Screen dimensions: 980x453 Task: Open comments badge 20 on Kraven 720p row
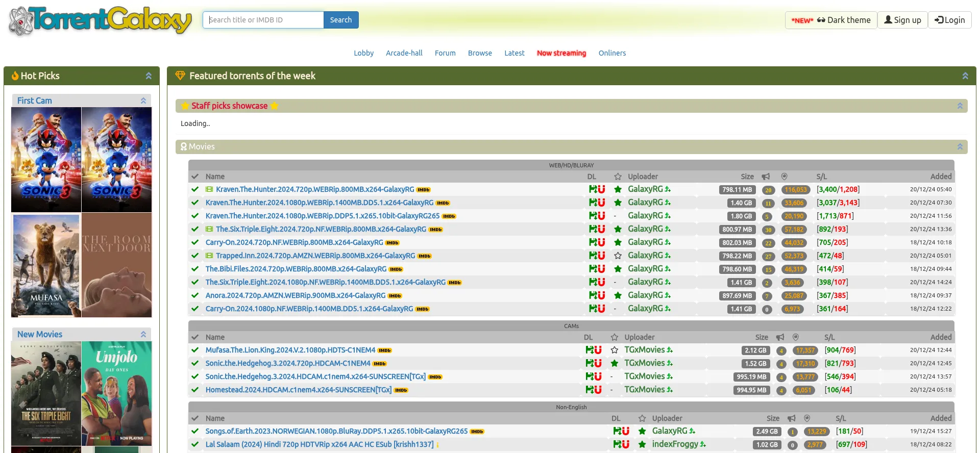coord(768,190)
